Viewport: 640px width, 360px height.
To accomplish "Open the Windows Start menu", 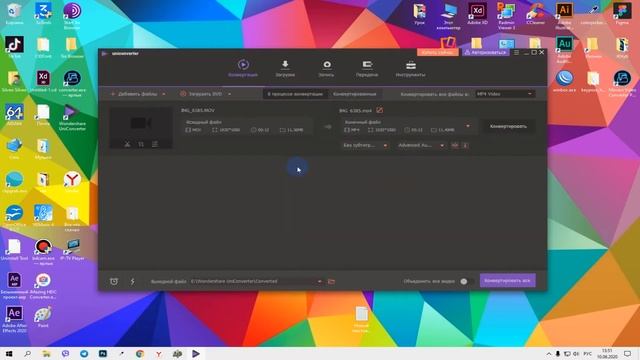I will 9,353.
